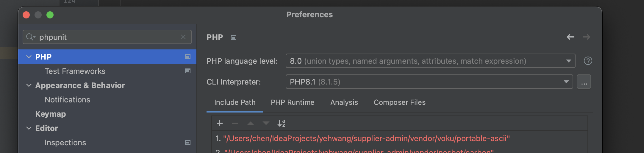Collapse the Editor section
This screenshot has height=153, width=644.
(x=29, y=128)
